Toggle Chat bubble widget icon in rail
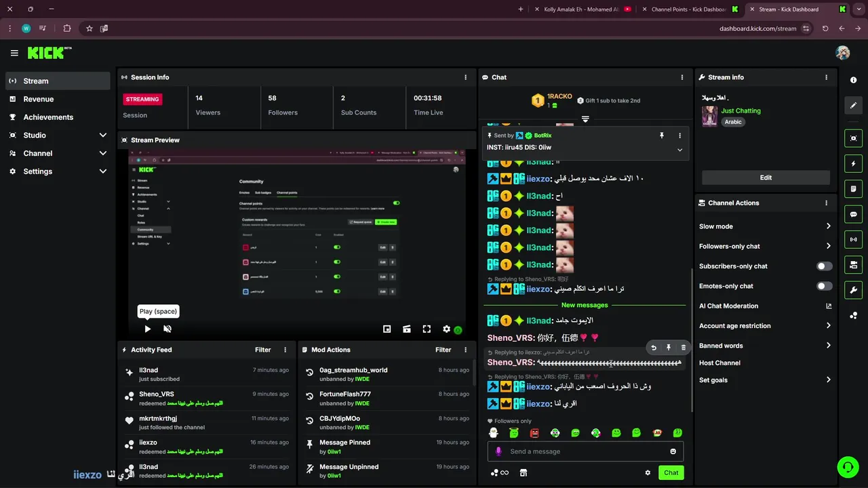The image size is (868, 488). click(853, 214)
